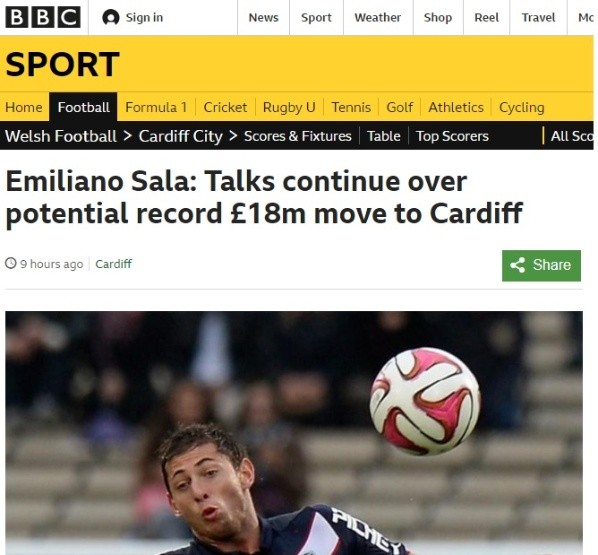The image size is (598, 555).
Task: View Scores & Fixtures
Action: (x=297, y=136)
